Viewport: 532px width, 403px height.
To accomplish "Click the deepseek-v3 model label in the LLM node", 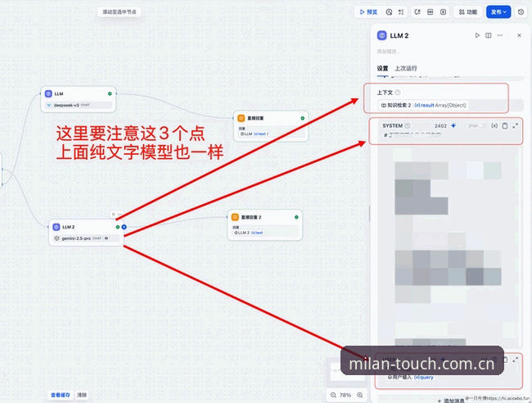I will [66, 105].
